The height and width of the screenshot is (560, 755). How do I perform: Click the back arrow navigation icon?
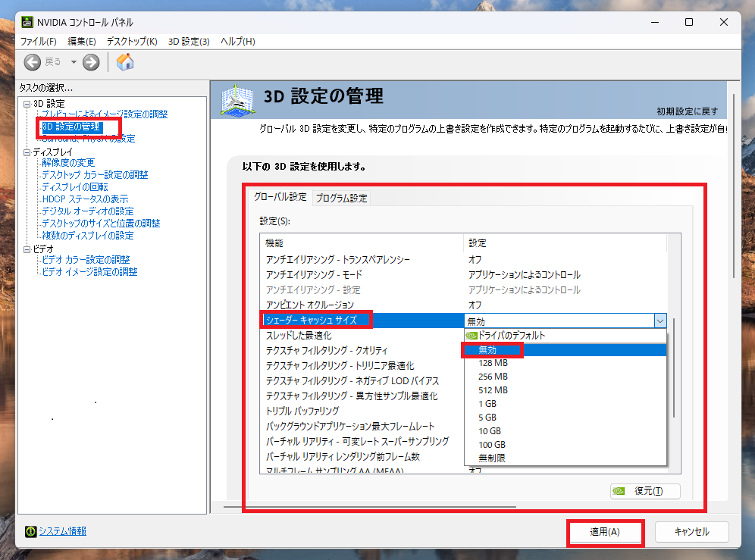click(x=33, y=62)
